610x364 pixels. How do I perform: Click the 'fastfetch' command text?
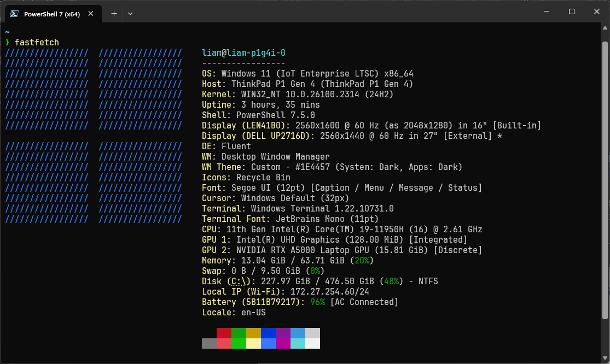[37, 42]
